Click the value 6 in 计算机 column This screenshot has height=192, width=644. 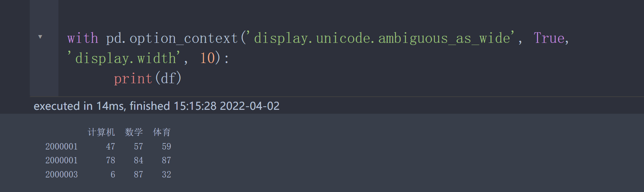pyautogui.click(x=113, y=174)
